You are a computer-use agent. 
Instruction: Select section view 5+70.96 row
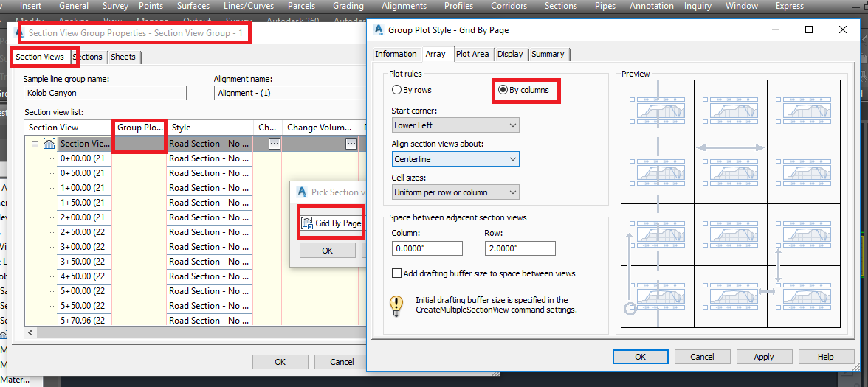(83, 321)
